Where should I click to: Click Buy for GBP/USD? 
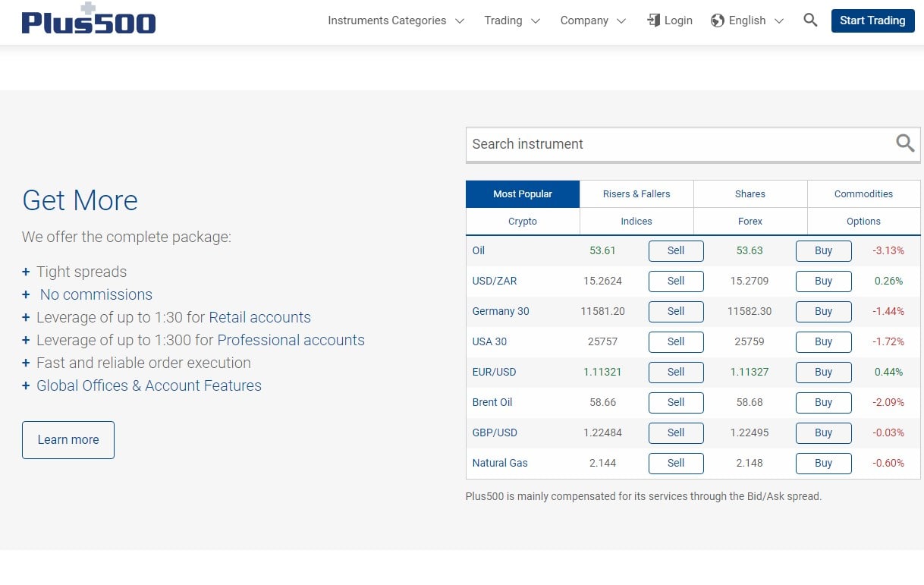(x=824, y=433)
